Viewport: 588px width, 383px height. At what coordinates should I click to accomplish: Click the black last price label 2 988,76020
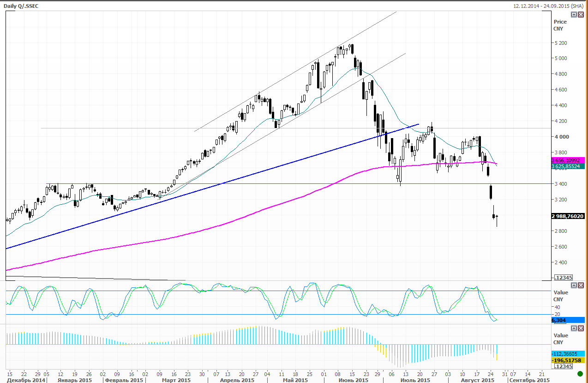tap(568, 216)
